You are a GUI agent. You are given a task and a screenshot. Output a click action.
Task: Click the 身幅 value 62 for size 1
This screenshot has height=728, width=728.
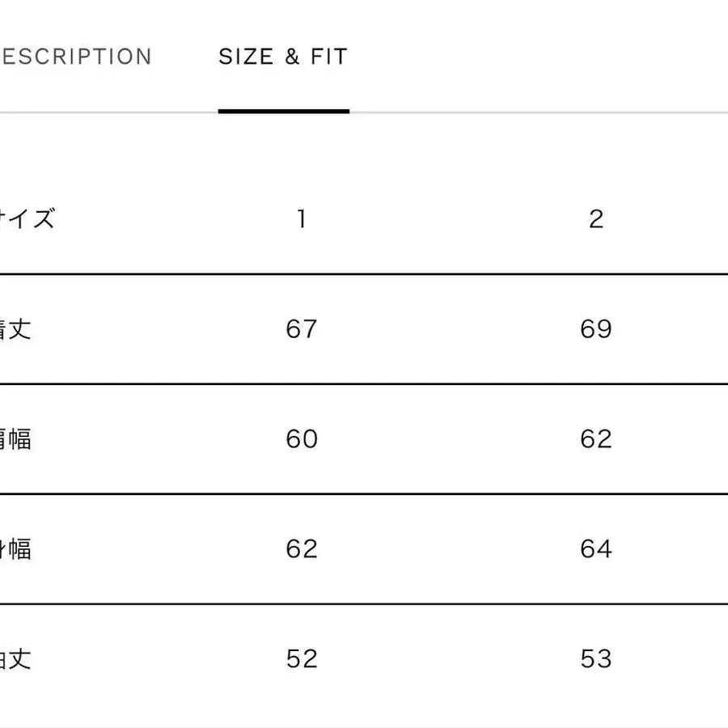click(302, 549)
